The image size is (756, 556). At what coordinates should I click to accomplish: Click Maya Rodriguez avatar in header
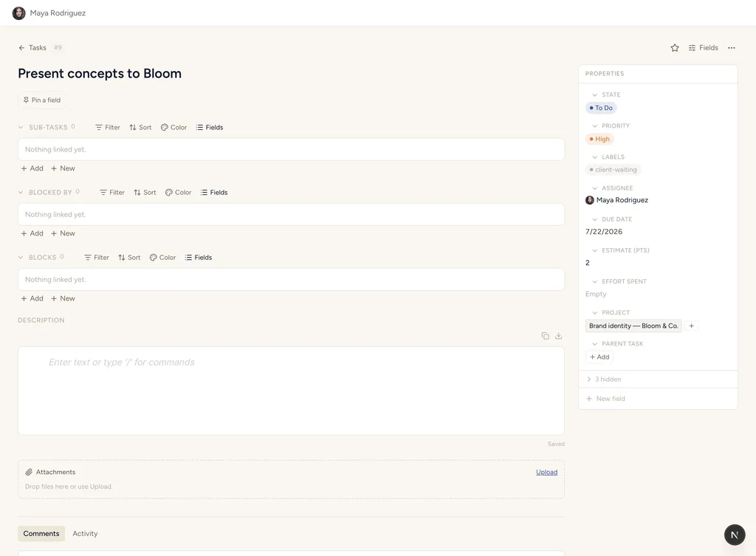tap(18, 13)
